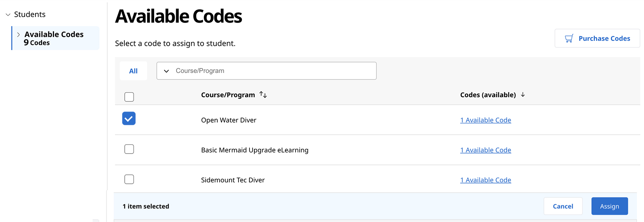Screen dimensions: 644x222
Task: Toggle the select-all header checkbox
Action: [129, 97]
